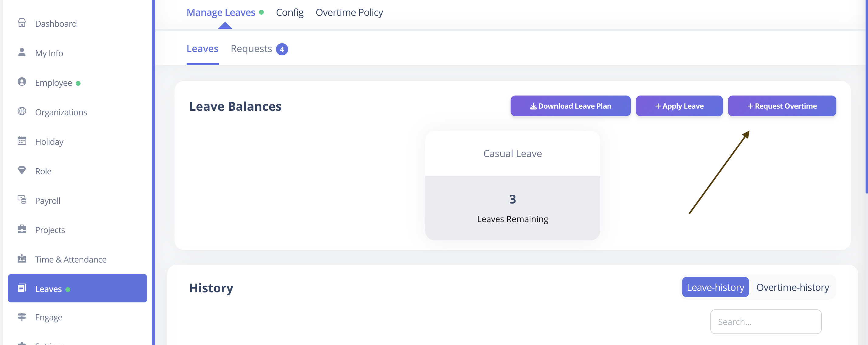
Task: Click the '3' leaves remaining count
Action: coord(512,199)
